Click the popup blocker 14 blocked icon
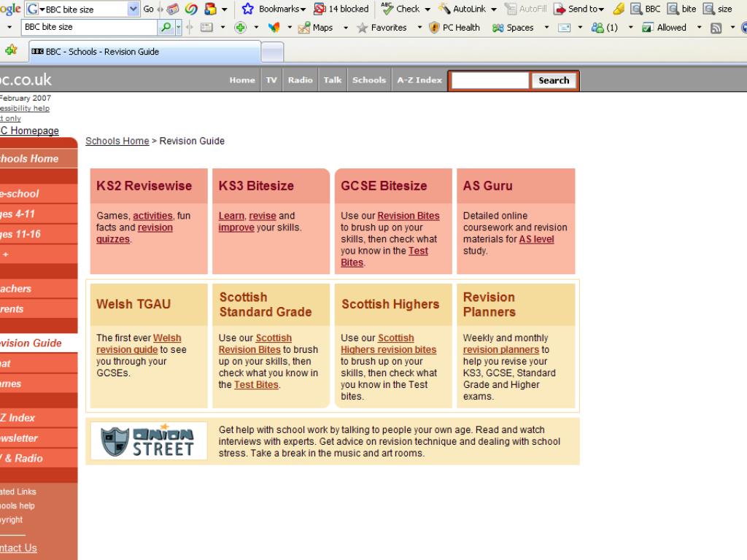Image resolution: width=747 pixels, height=560 pixels. [x=320, y=9]
